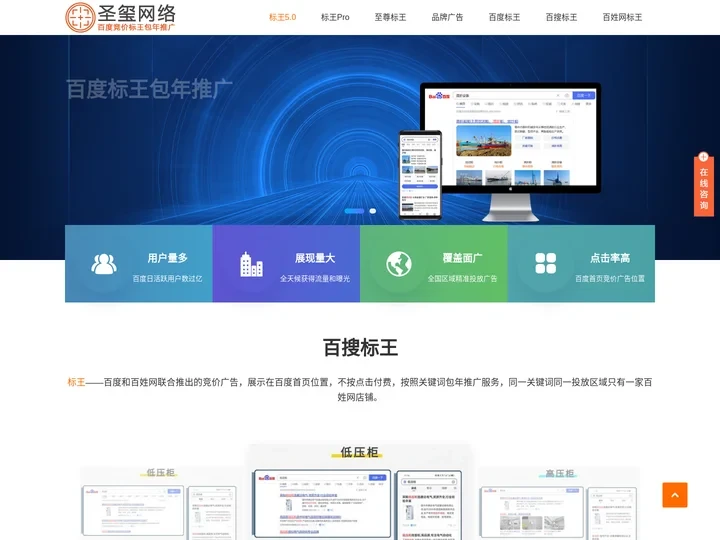The width and height of the screenshot is (720, 540).
Task: Open the 品牌广告 menu item
Action: (447, 17)
